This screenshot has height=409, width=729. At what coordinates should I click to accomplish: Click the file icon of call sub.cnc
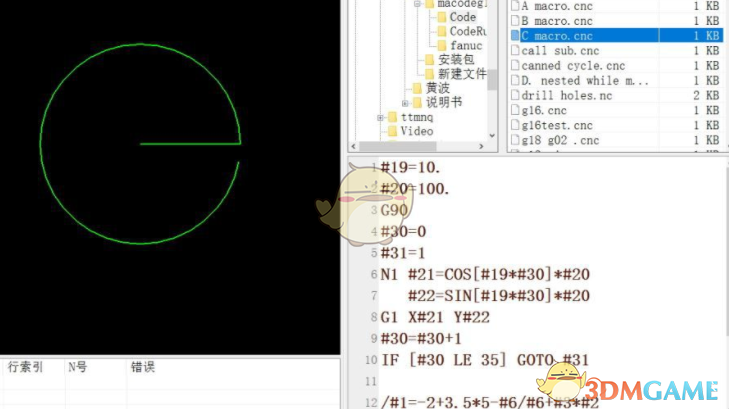[x=515, y=50]
